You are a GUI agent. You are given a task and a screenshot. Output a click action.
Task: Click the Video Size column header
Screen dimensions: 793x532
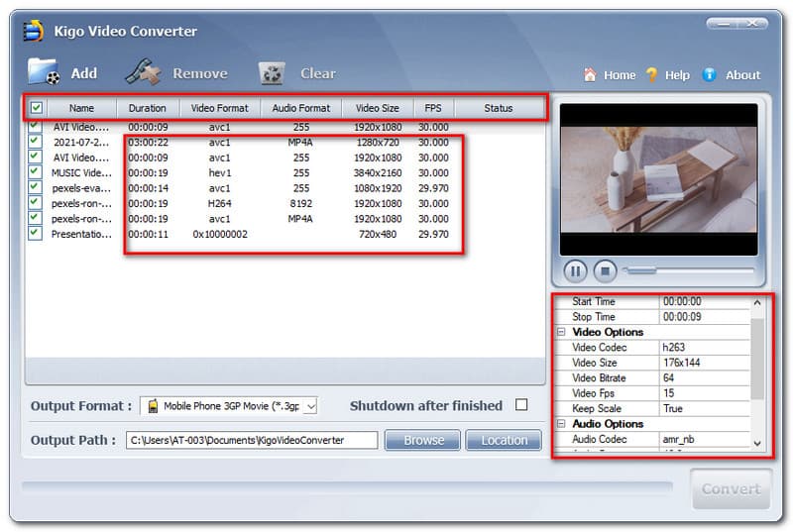point(377,108)
